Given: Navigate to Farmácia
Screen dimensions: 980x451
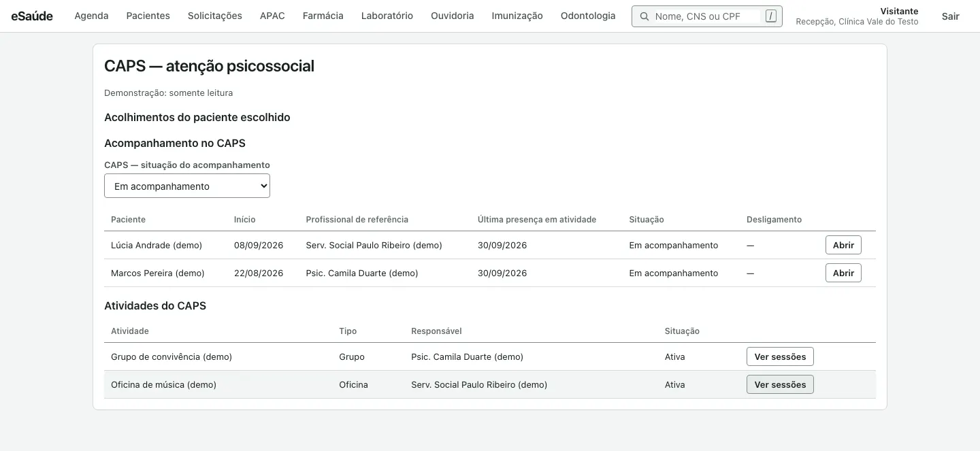Looking at the screenshot, I should pos(323,16).
